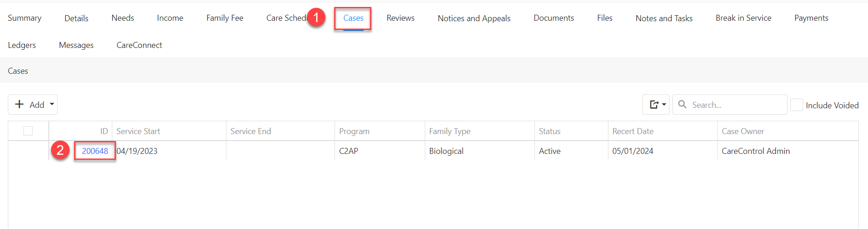Sort by the Status column header
The width and height of the screenshot is (868, 229).
pos(550,131)
